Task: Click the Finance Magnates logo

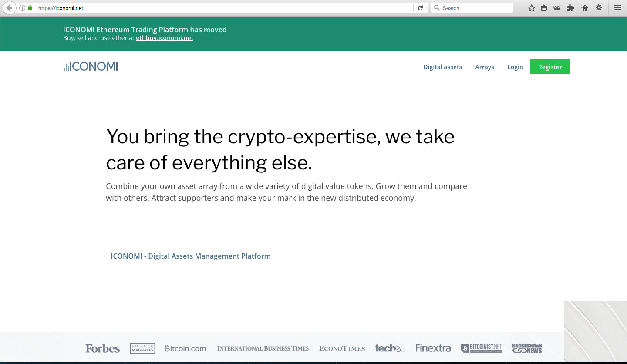Action: point(142,348)
